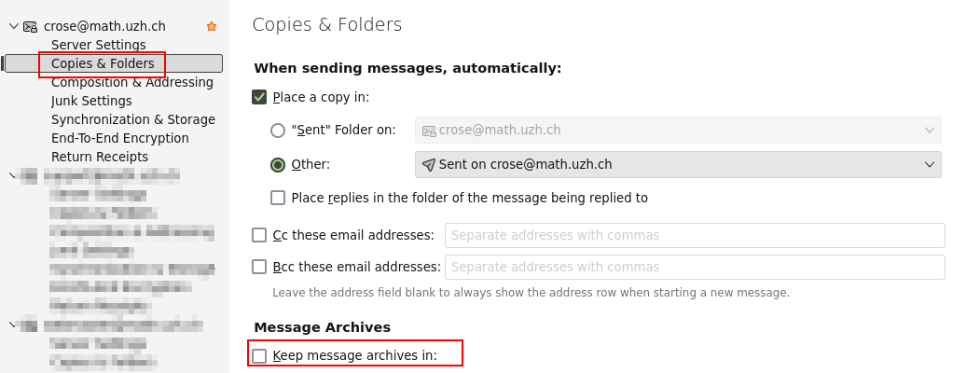
Task: Check Keep message archives in
Action: [260, 355]
